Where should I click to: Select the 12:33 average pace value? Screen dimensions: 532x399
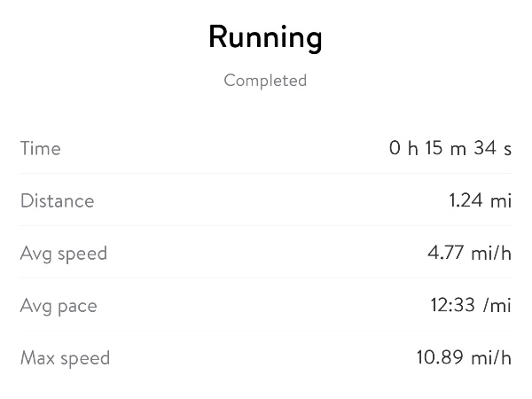[x=450, y=306]
